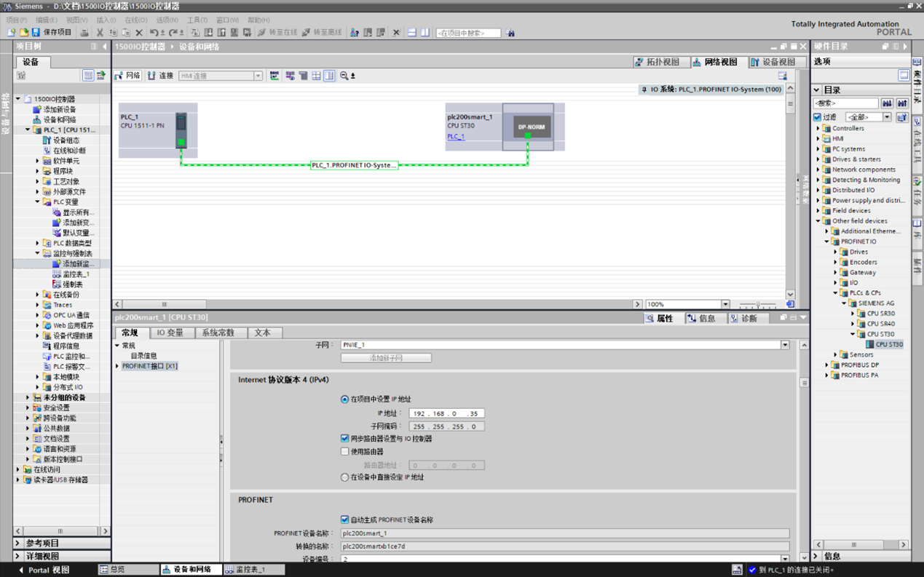Click the 连接 connections mode icon
The width and height of the screenshot is (924, 577).
[x=161, y=76]
